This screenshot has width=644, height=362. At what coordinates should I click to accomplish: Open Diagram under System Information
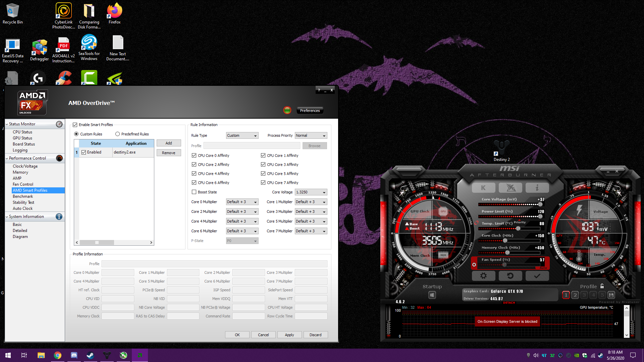click(x=20, y=237)
